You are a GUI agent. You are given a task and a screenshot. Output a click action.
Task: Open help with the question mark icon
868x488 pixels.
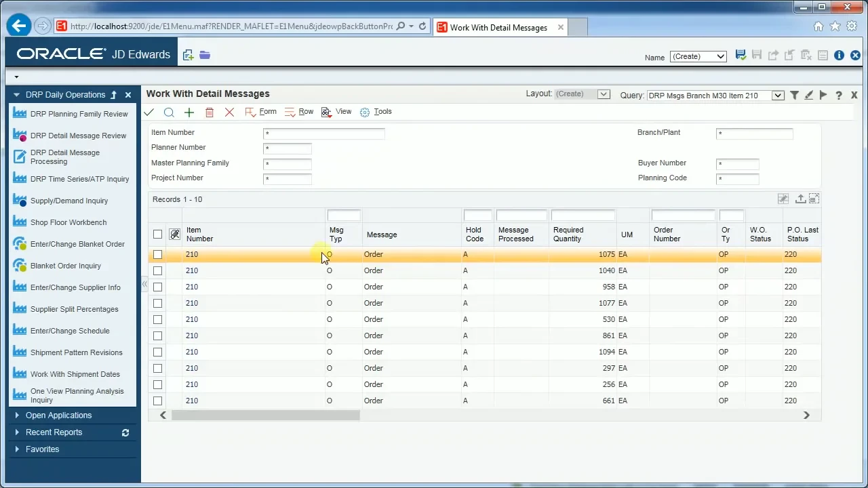coord(839,96)
